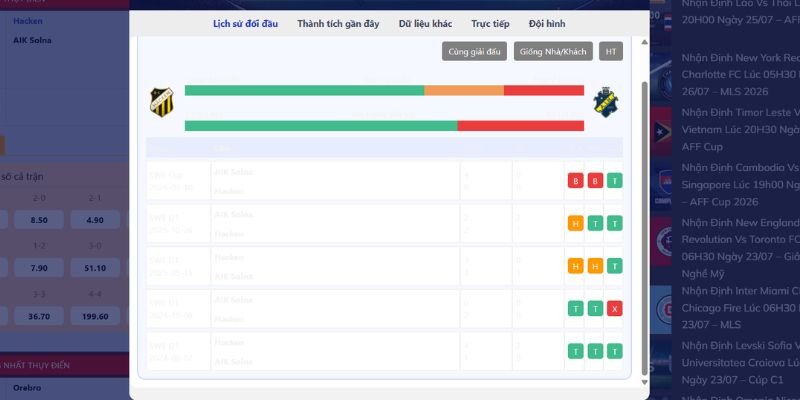Pick the 8.50 odds for 2-0
Screen dimensions: 800x400
point(39,220)
